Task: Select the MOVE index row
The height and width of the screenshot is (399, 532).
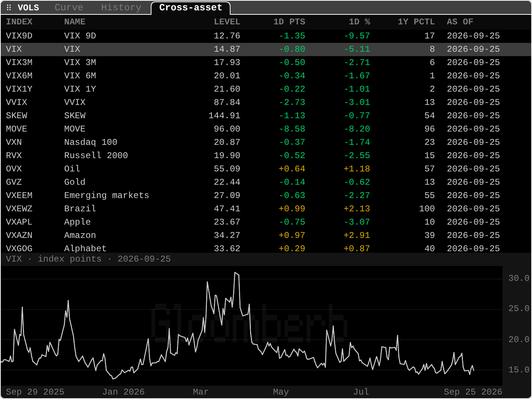Action: coord(266,129)
